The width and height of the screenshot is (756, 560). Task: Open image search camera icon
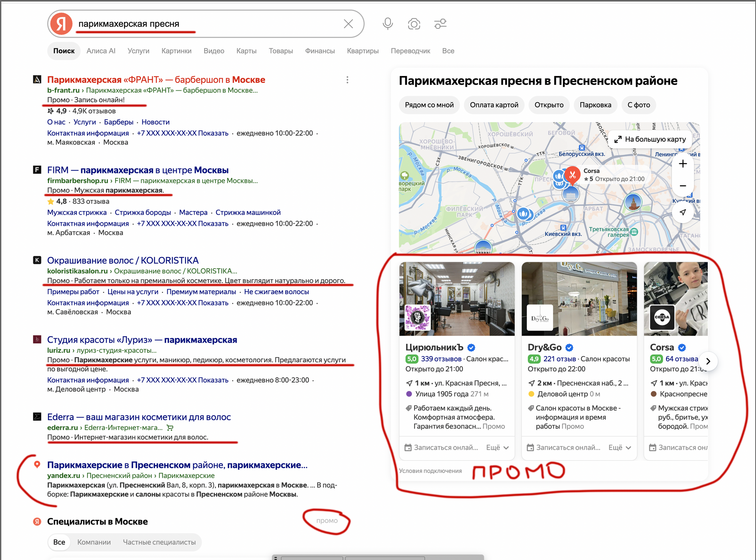414,24
